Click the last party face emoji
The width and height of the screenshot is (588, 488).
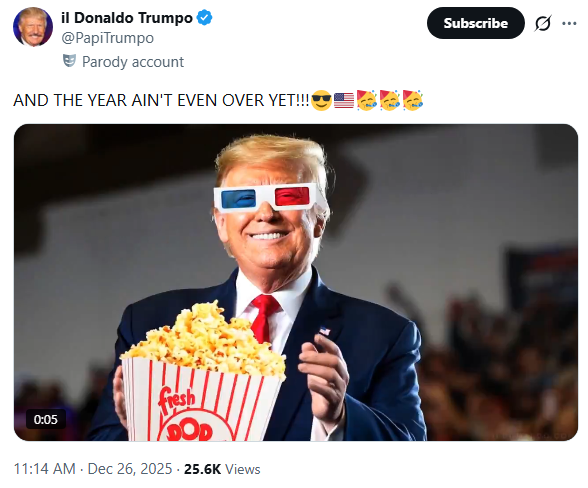(x=413, y=100)
